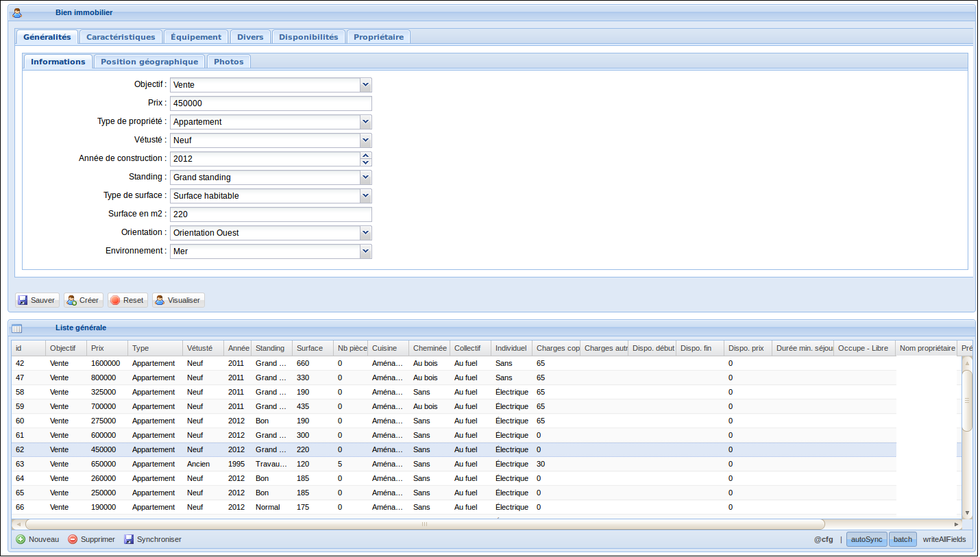This screenshot has width=980, height=557.
Task: Open the Position géographique sub-tab
Action: (x=149, y=62)
